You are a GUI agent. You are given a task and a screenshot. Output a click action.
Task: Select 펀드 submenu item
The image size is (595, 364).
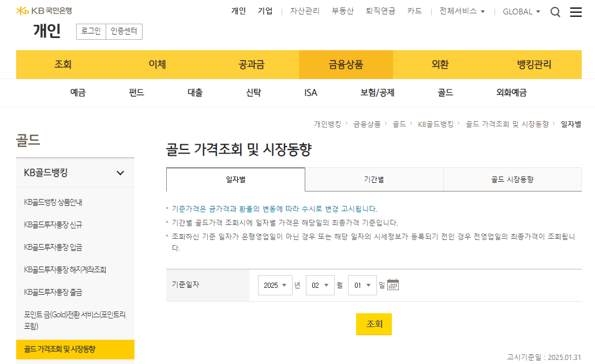136,93
